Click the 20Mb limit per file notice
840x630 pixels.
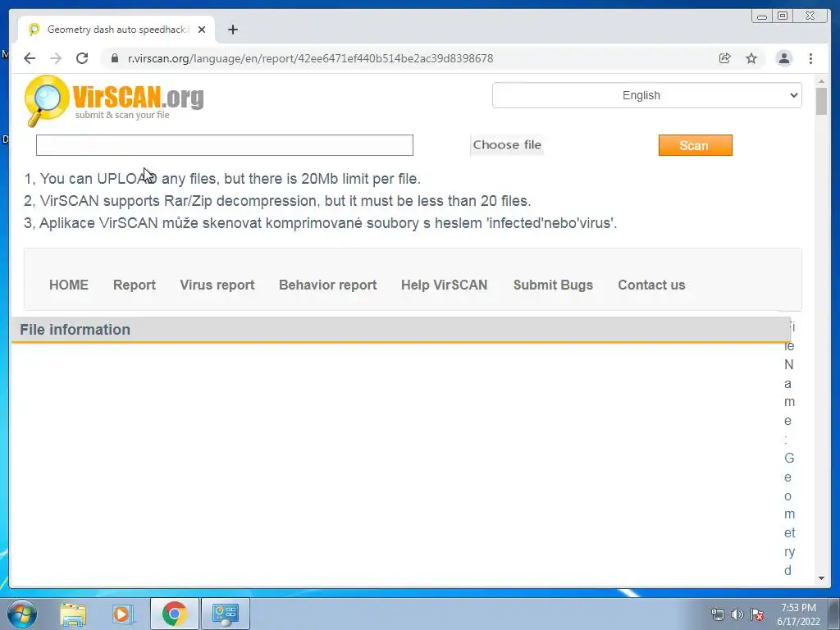[x=222, y=178]
